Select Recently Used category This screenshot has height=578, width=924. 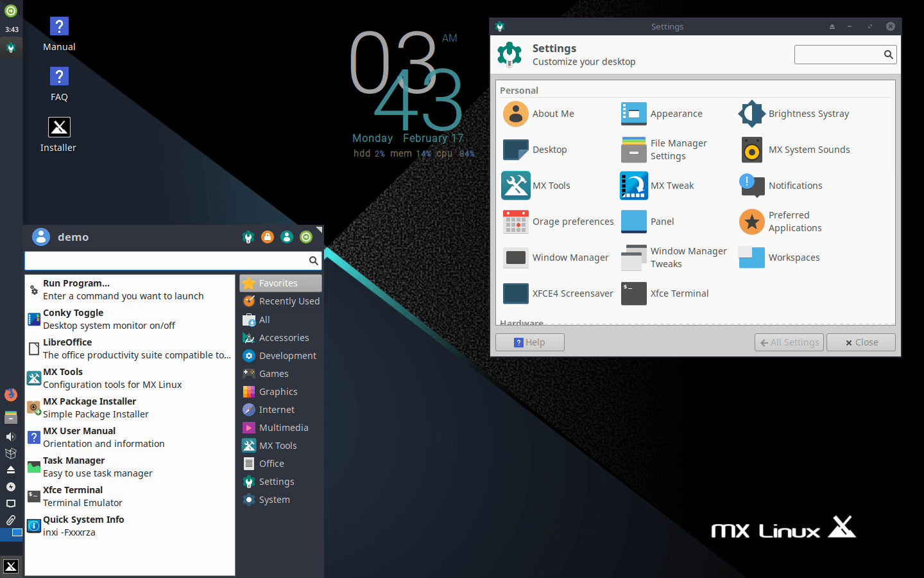[x=280, y=301]
